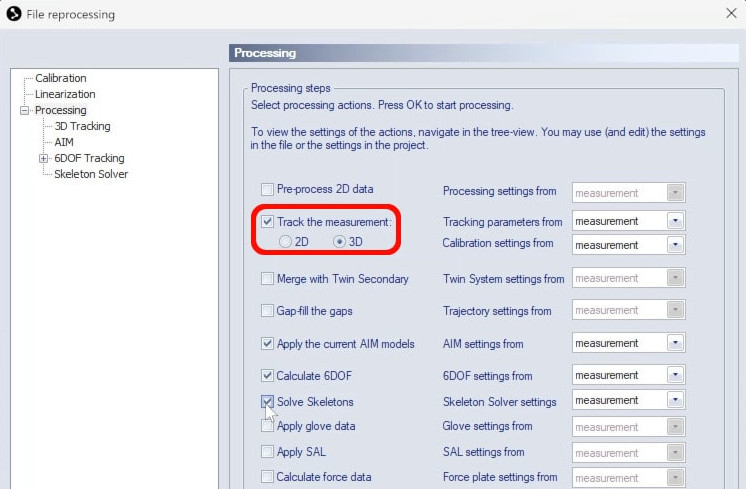This screenshot has height=489, width=746.
Task: Enable Merge with Twin Secondary
Action: [x=267, y=279]
